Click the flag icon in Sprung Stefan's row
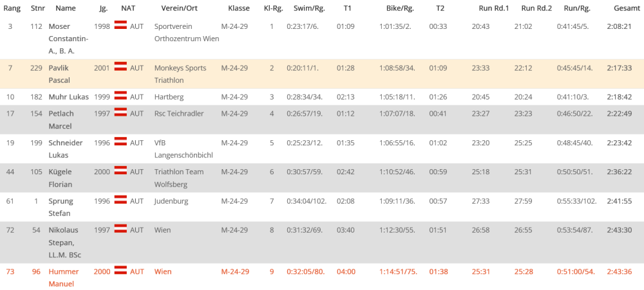 pos(120,200)
